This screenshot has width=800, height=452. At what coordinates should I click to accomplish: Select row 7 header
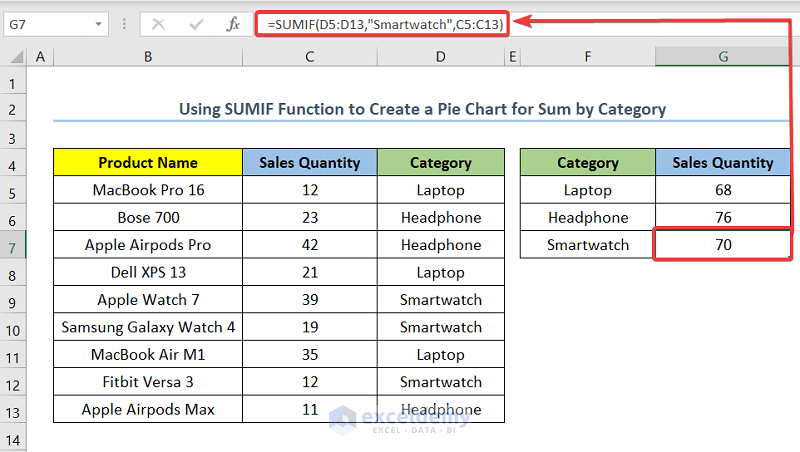(x=13, y=245)
